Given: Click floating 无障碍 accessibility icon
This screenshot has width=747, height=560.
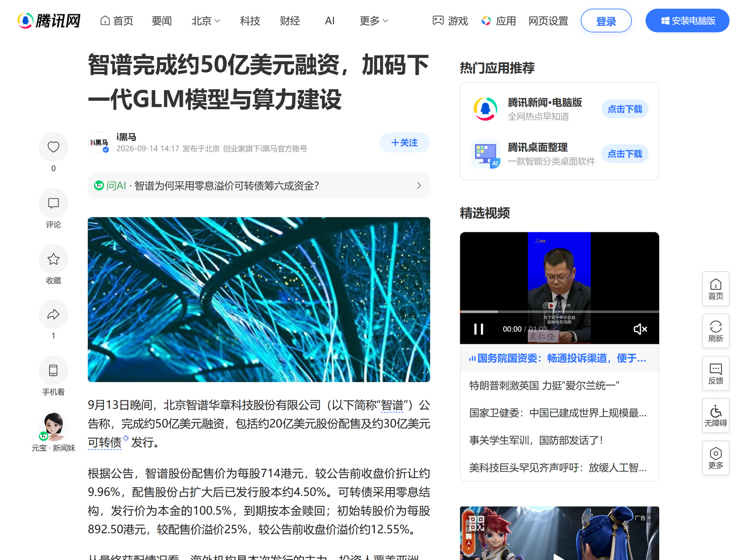Looking at the screenshot, I should click(716, 416).
